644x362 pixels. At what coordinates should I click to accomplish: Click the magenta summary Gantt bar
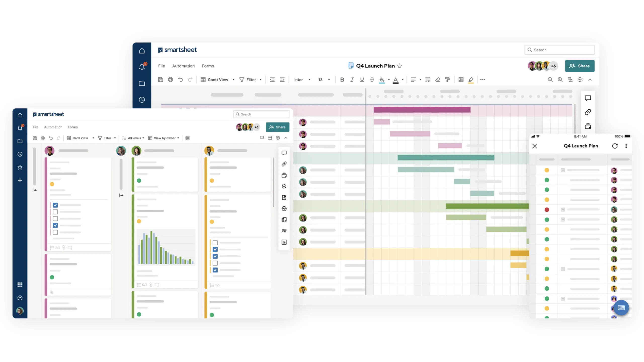pos(422,110)
